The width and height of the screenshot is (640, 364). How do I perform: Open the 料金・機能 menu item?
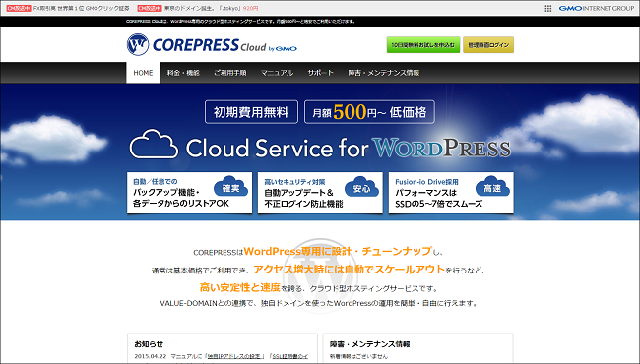(x=183, y=73)
